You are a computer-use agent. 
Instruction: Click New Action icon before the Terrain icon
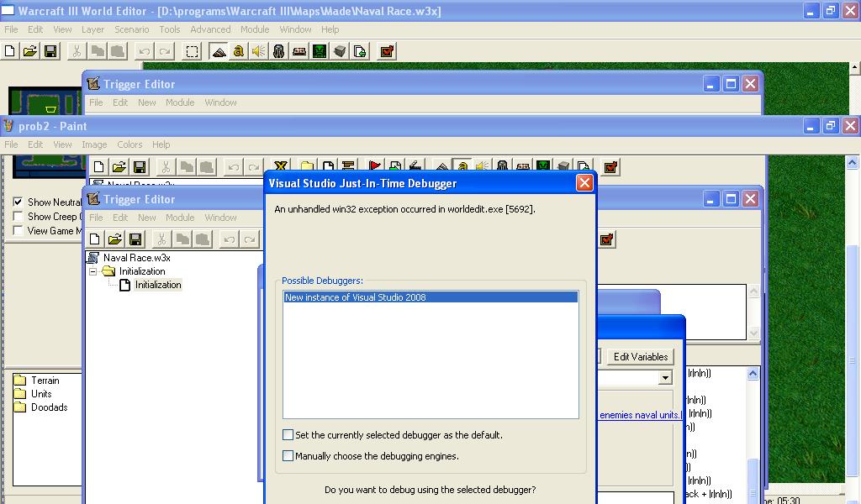(x=415, y=166)
